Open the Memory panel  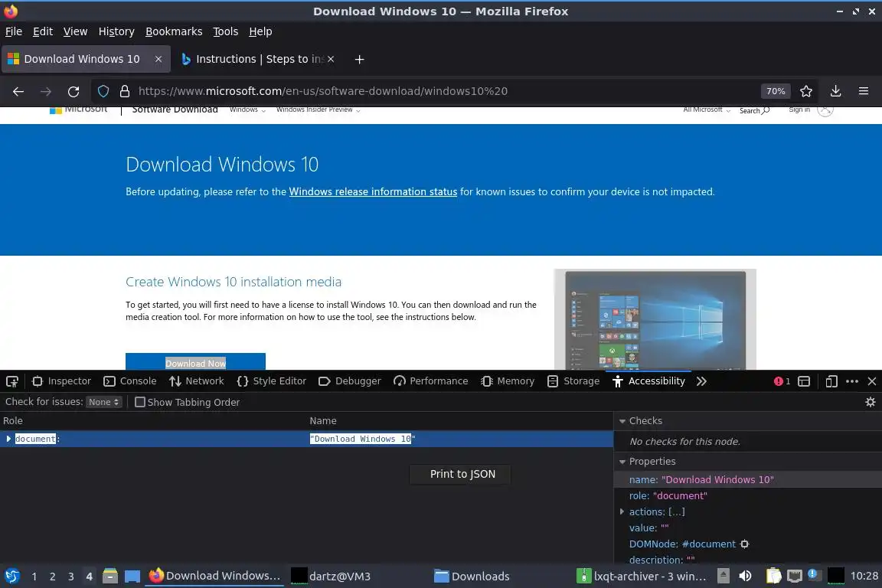pyautogui.click(x=508, y=381)
